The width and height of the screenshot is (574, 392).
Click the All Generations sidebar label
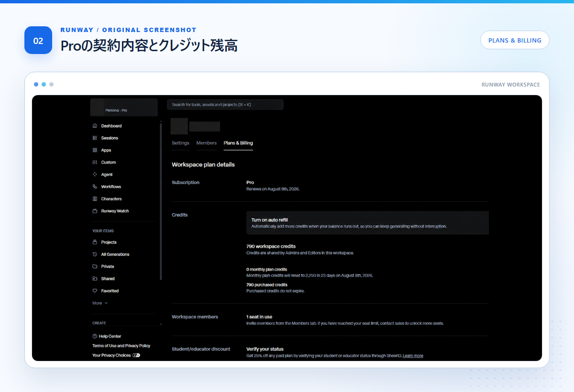click(x=115, y=254)
